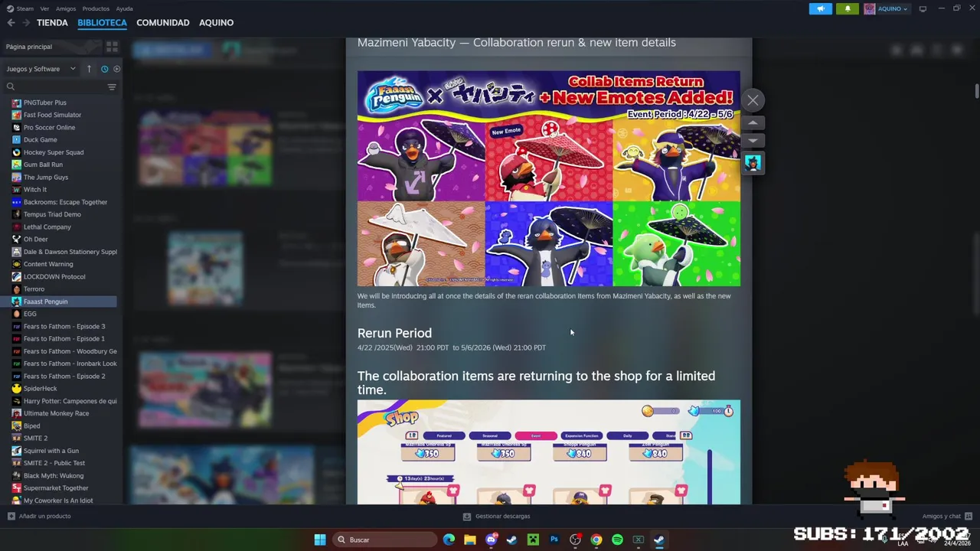Click the announcements megaphone button
This screenshot has height=551, width=980.
[x=821, y=8]
